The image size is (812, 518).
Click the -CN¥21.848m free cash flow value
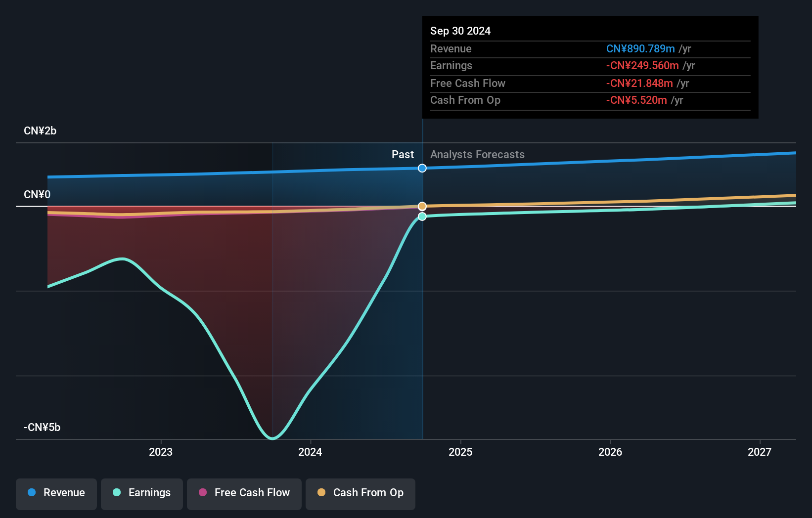639,83
